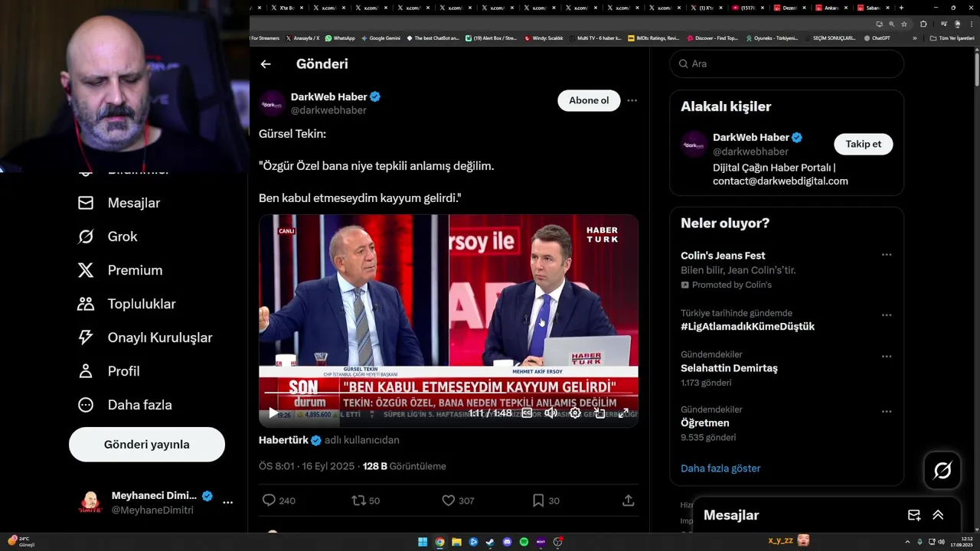Open Mesajlar in the left sidebar

(119, 203)
